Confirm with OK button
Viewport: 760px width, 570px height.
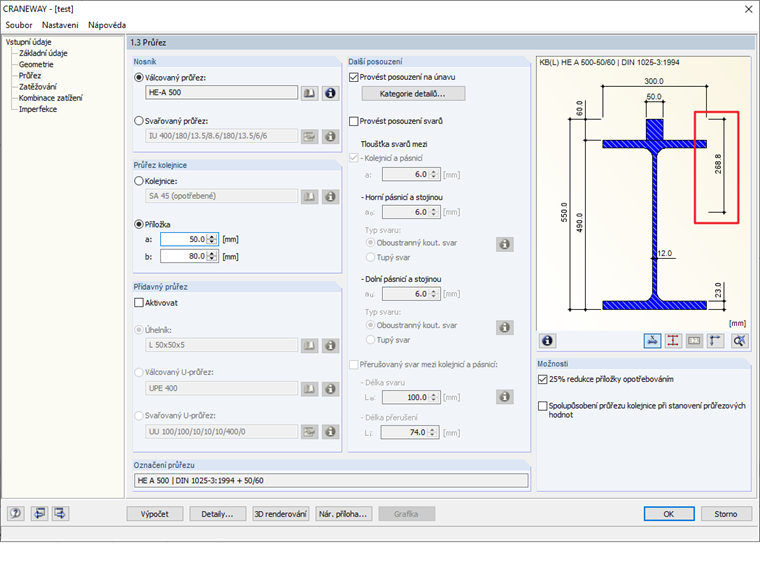click(x=669, y=514)
